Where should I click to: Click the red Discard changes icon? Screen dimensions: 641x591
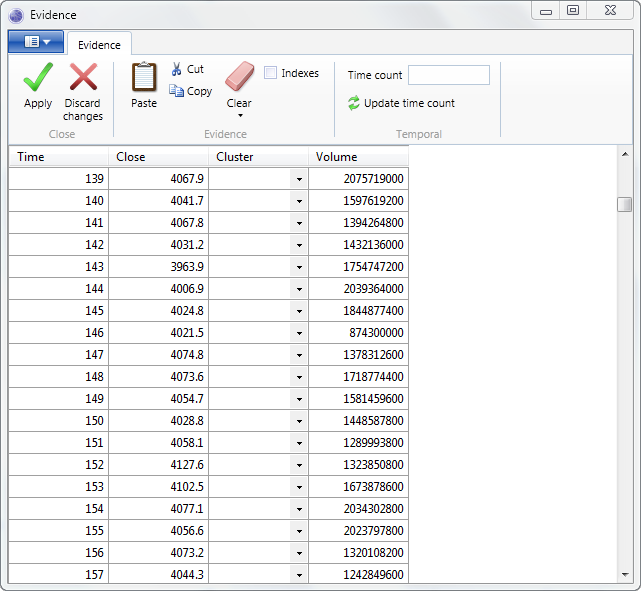pyautogui.click(x=82, y=78)
